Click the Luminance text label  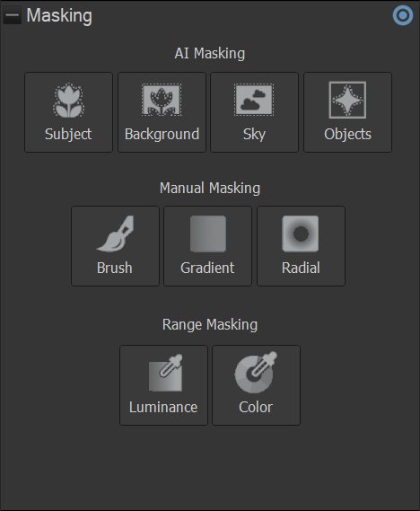pyautogui.click(x=163, y=408)
